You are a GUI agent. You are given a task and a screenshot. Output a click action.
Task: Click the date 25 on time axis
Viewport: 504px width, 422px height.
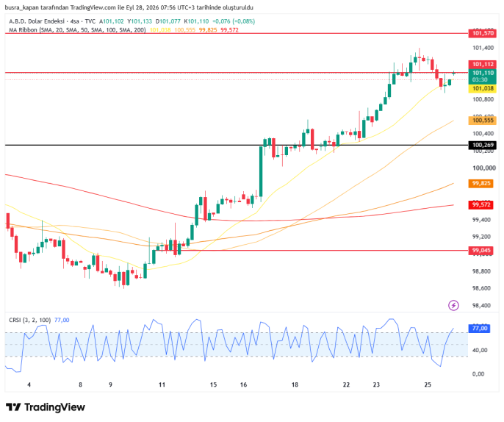click(428, 385)
